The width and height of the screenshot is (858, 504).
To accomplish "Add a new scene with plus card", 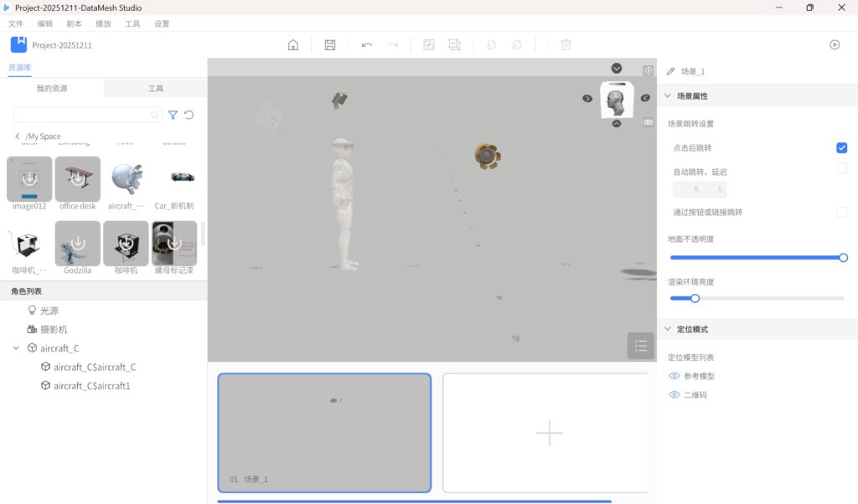I will [549, 433].
